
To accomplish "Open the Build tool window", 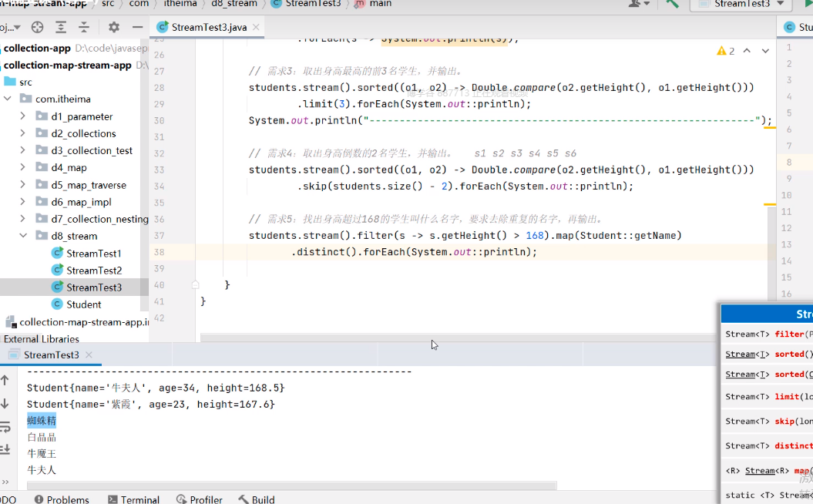I will point(257,499).
